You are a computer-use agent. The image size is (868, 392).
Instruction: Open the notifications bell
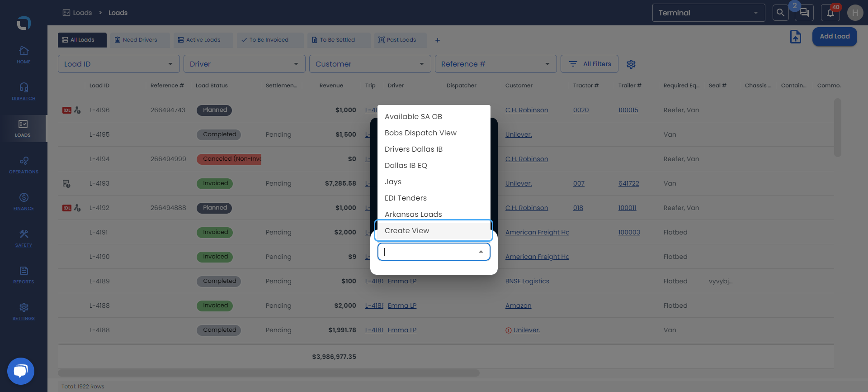pos(830,13)
